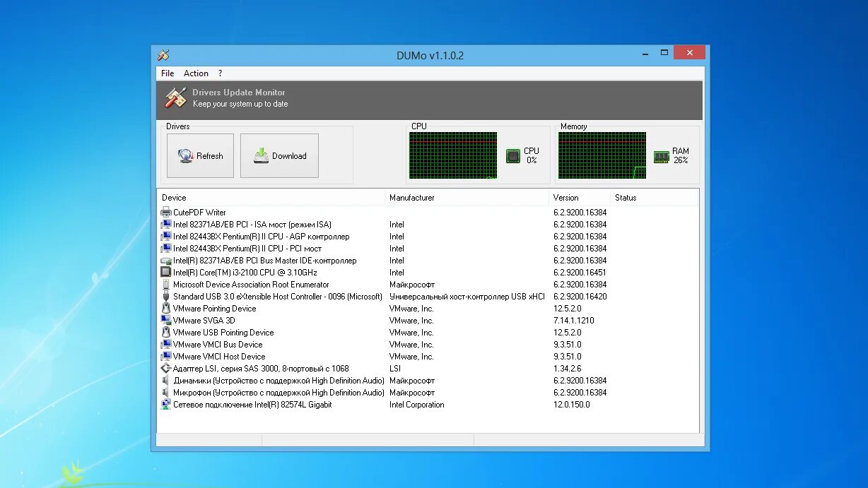Click Универсальный хост-контроллер USB xHCI manufacturer cell

(467, 297)
